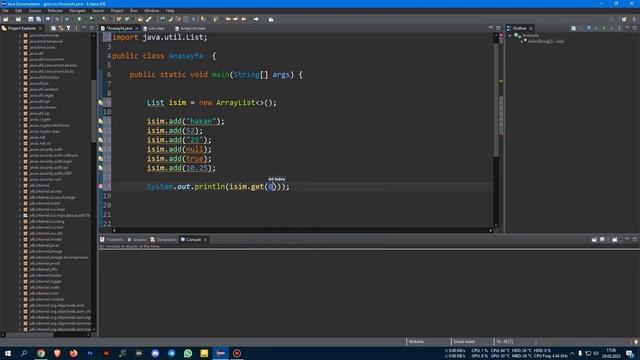Close the Project Explorer view
This screenshot has height=360, width=640.
40,28
